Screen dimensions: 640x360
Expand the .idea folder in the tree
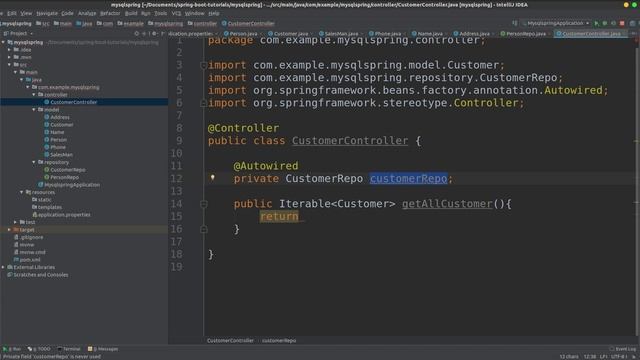pos(9,50)
